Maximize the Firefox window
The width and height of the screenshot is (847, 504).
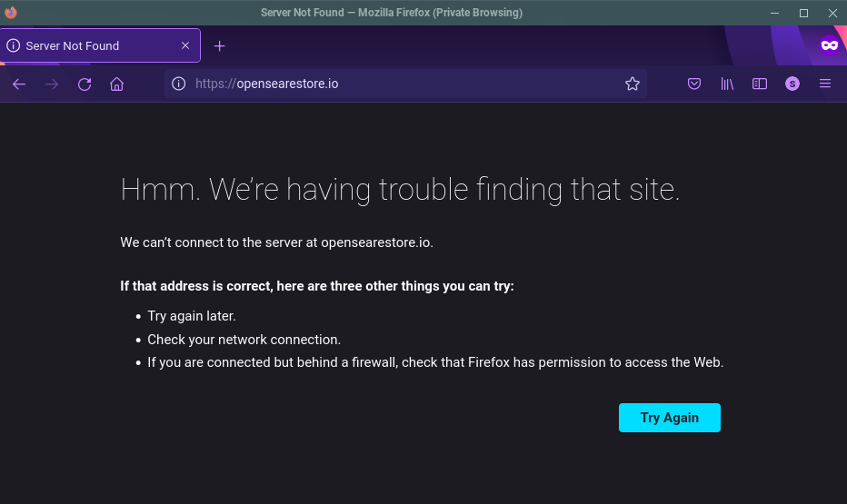click(x=803, y=13)
